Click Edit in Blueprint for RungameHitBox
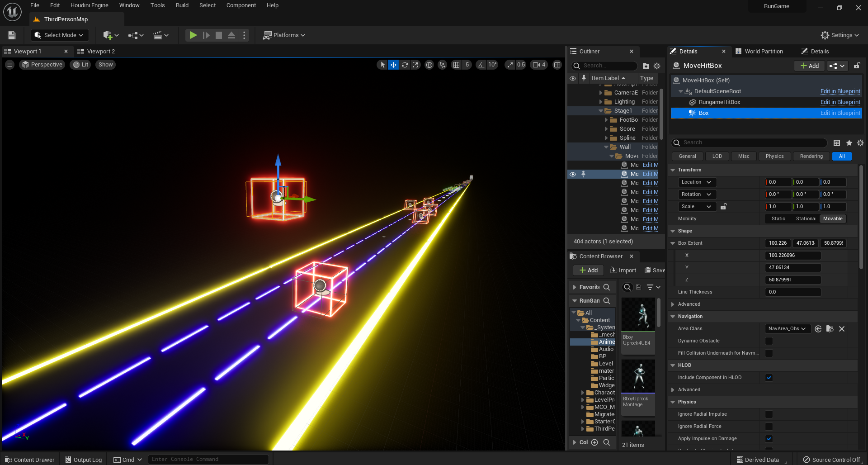 tap(840, 102)
